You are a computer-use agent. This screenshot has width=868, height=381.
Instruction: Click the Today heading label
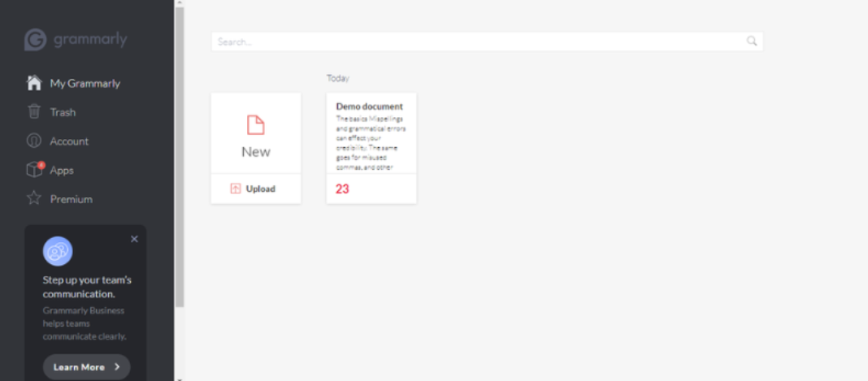click(x=337, y=78)
